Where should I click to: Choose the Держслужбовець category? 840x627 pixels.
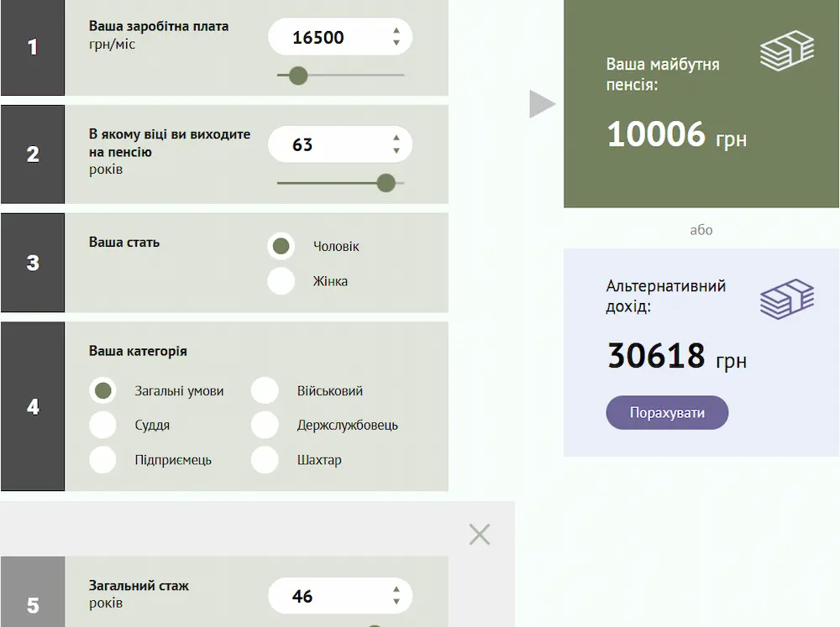click(265, 426)
